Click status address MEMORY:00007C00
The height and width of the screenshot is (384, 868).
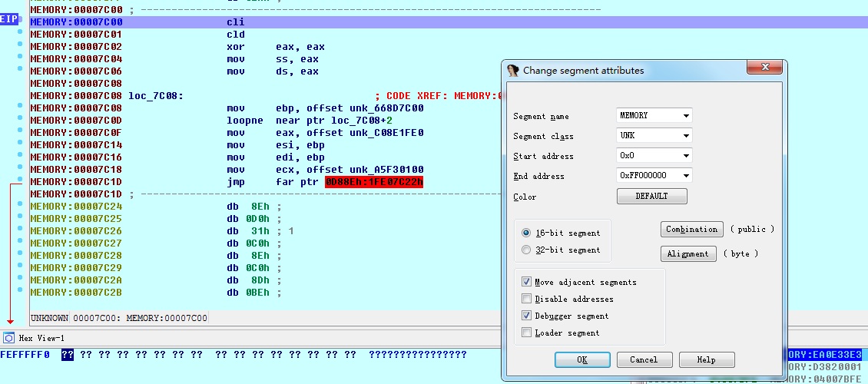[167, 318]
